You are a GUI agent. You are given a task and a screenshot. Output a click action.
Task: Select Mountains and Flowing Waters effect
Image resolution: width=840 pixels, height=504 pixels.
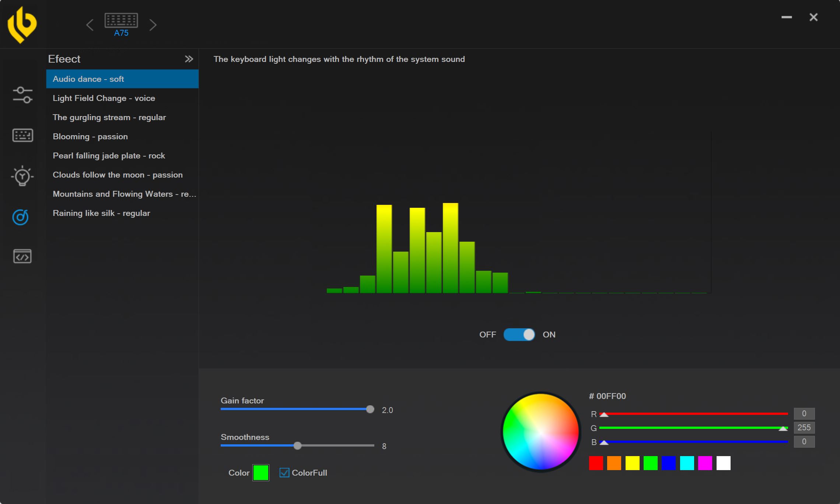coord(122,194)
